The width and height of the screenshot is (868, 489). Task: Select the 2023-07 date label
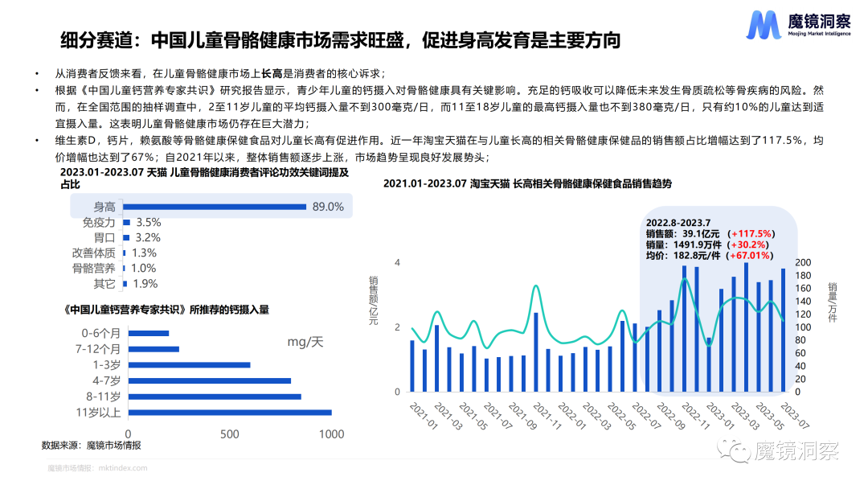pyautogui.click(x=795, y=416)
